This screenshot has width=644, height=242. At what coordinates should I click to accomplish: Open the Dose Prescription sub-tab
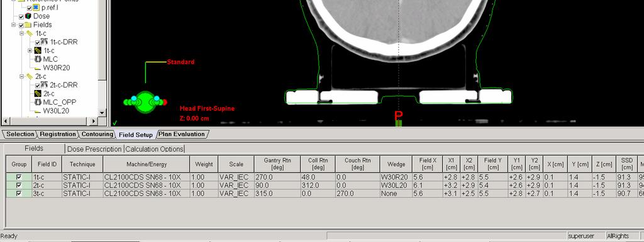[94, 149]
